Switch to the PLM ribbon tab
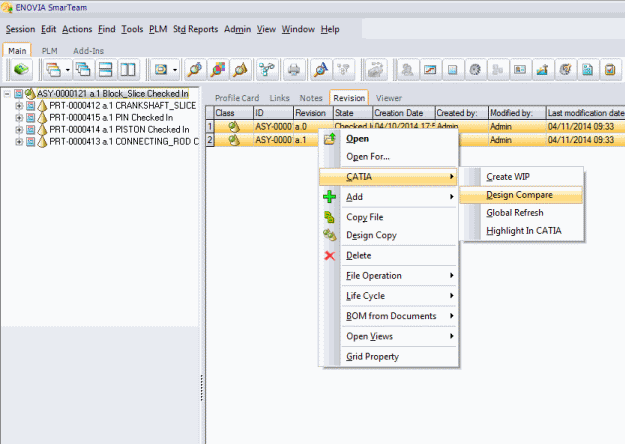Screen dimensions: 625x444 tap(50, 51)
